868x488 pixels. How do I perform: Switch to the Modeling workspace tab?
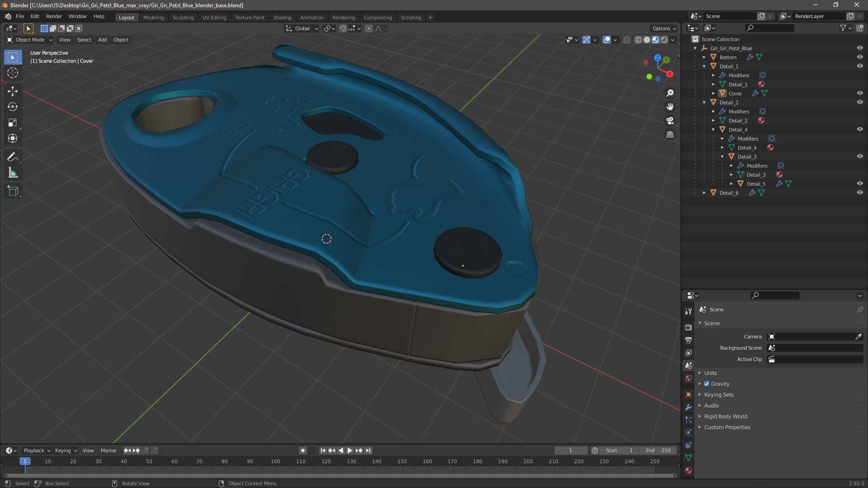click(153, 18)
